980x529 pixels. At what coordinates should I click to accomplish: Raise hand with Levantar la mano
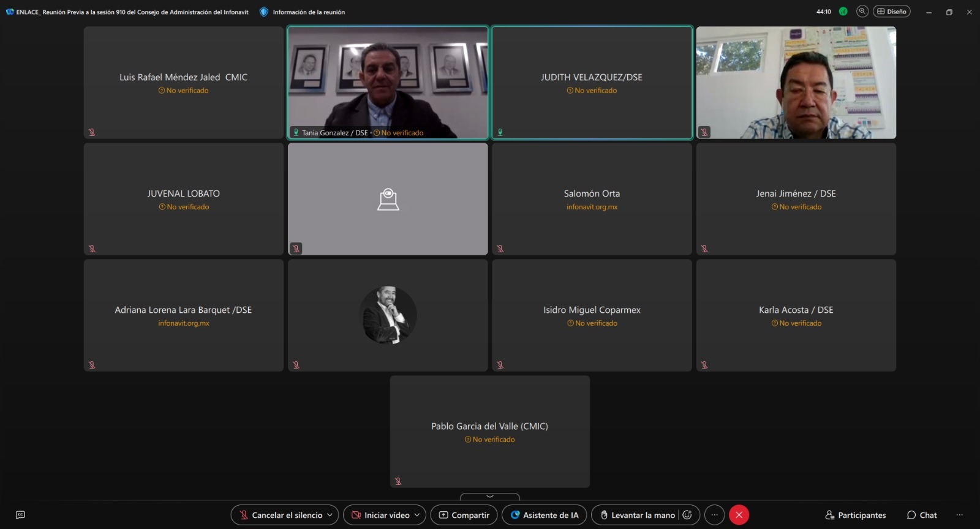(637, 515)
